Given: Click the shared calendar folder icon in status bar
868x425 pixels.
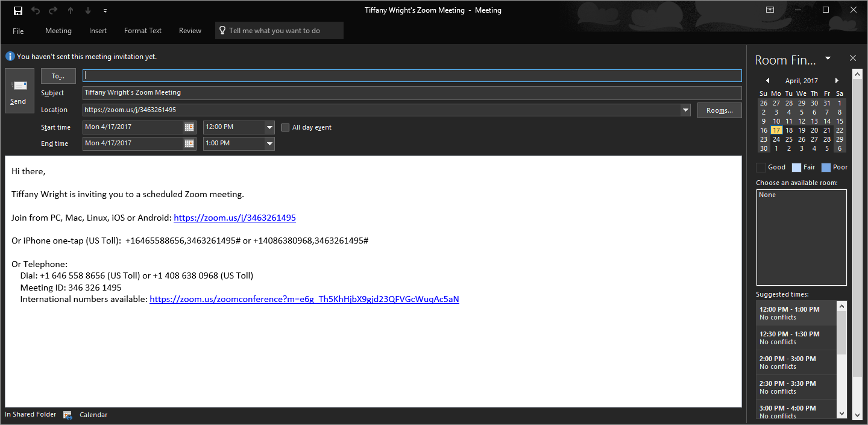Looking at the screenshot, I should [68, 415].
